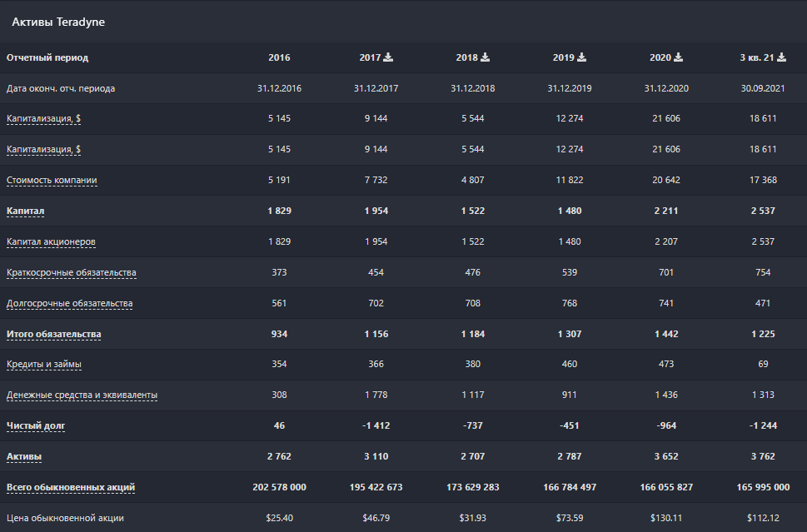Screen dimensions: 807x532
Task: Download the 2019 report icon
Action: (x=581, y=57)
